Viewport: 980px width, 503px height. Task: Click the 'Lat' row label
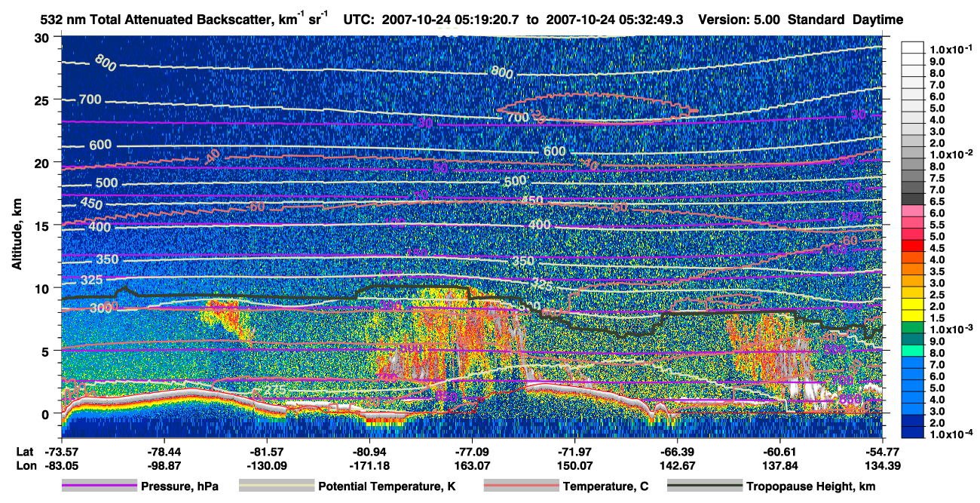(x=25, y=452)
